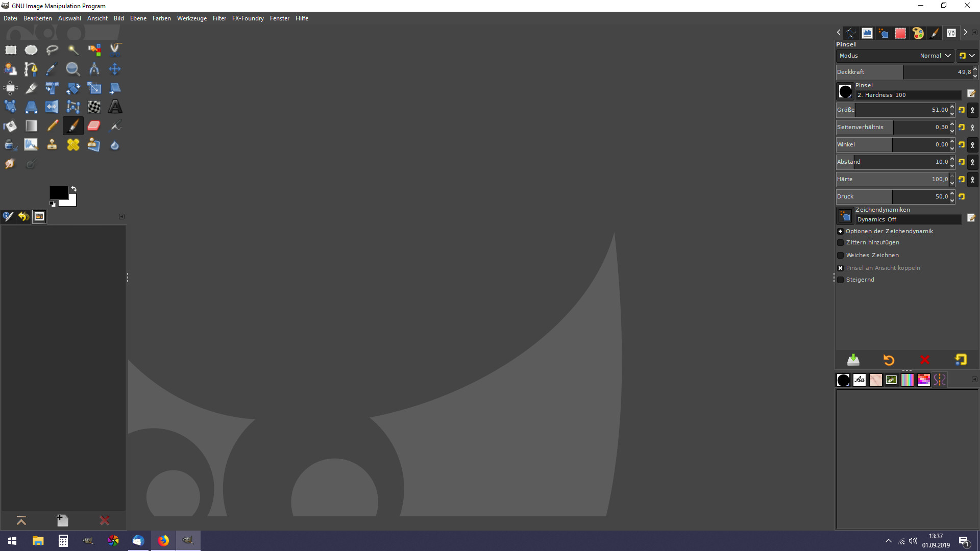This screenshot has height=551, width=980.
Task: Enable the Weiches Zeichnen checkbox
Action: (x=841, y=256)
